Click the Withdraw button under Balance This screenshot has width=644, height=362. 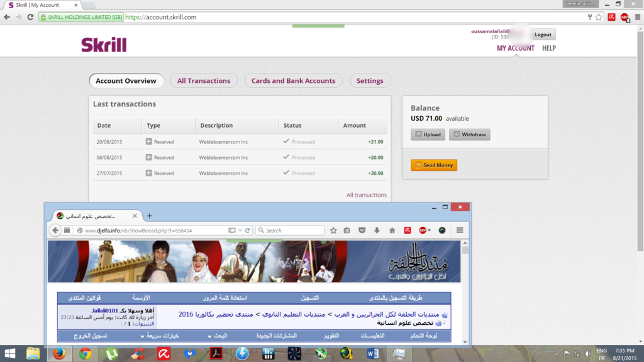coord(469,134)
